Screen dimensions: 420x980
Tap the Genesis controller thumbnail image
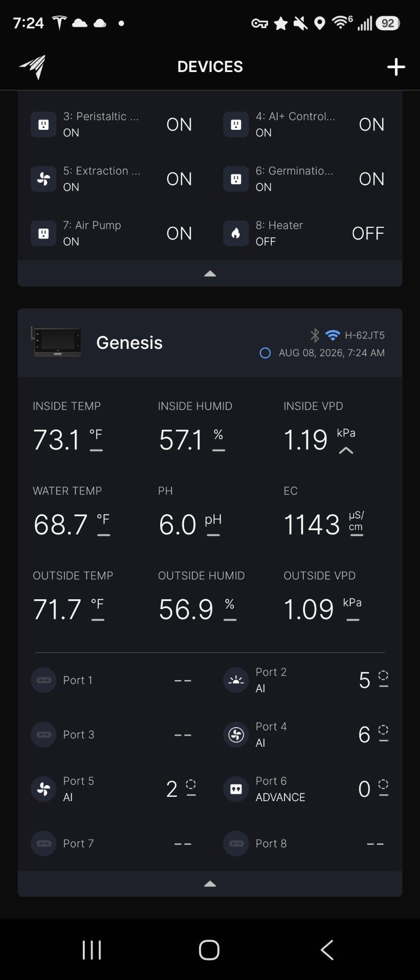[56, 342]
